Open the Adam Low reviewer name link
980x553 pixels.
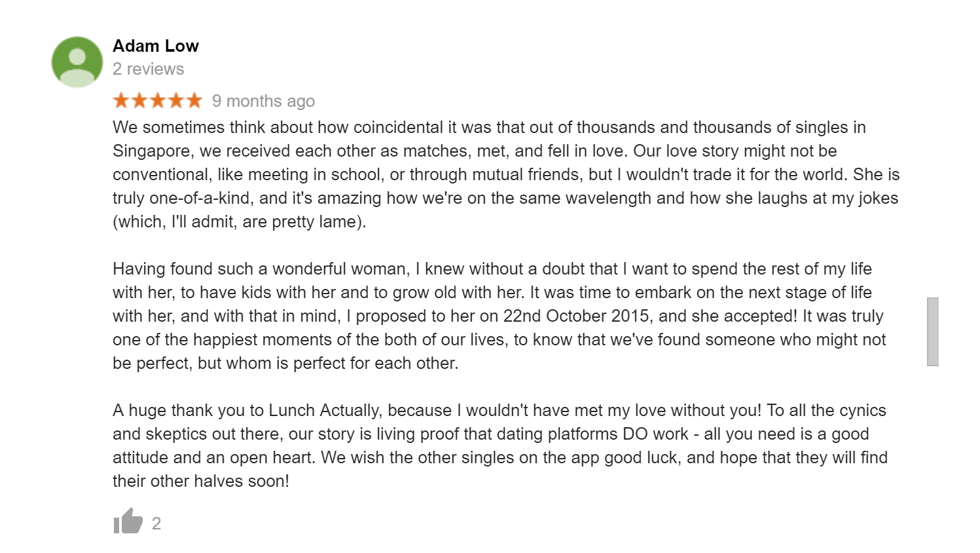tap(155, 46)
